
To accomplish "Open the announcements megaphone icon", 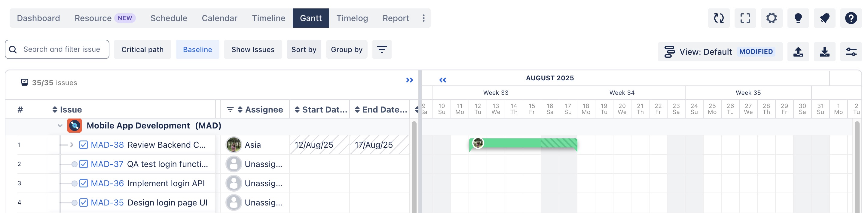I will click(824, 18).
